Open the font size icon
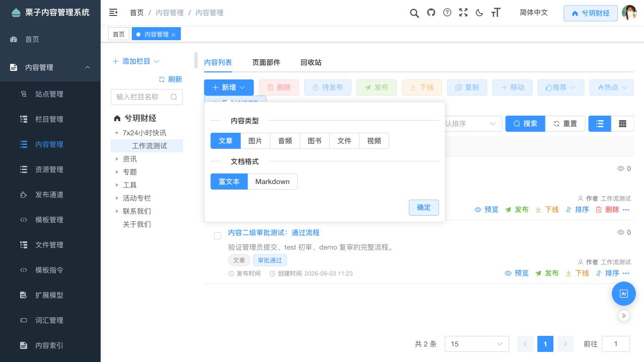644x362 pixels. [x=496, y=13]
